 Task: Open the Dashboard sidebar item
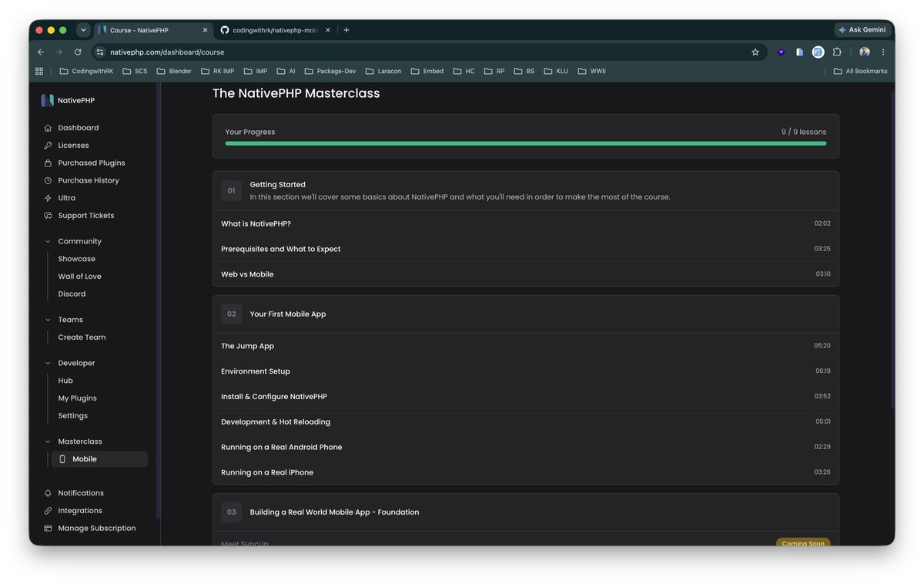pos(78,128)
